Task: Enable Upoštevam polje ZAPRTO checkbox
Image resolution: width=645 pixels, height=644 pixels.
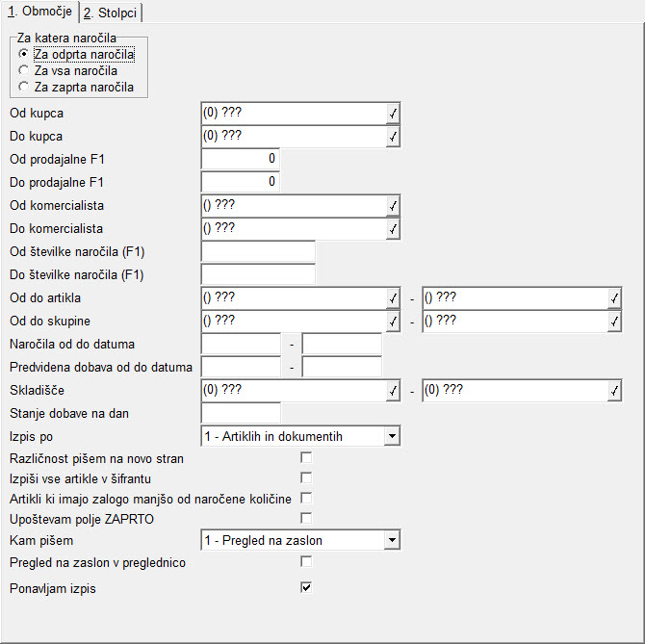Action: 306,518
